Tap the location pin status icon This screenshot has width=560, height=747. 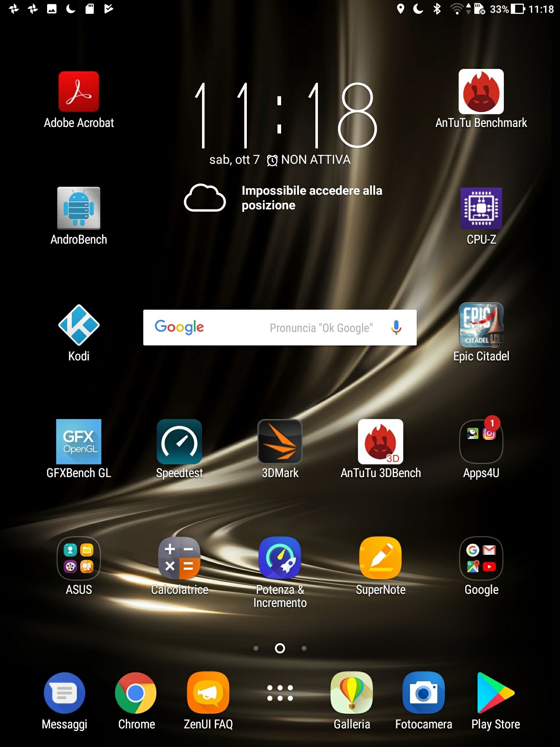pyautogui.click(x=400, y=9)
